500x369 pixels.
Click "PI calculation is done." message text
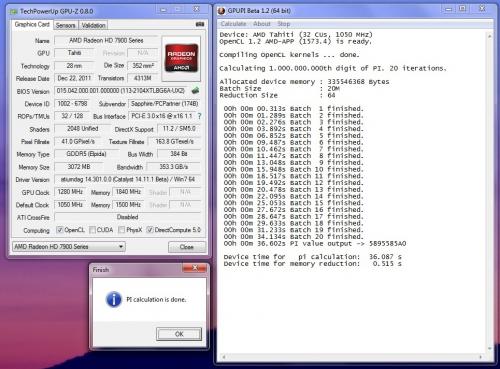[x=156, y=299]
